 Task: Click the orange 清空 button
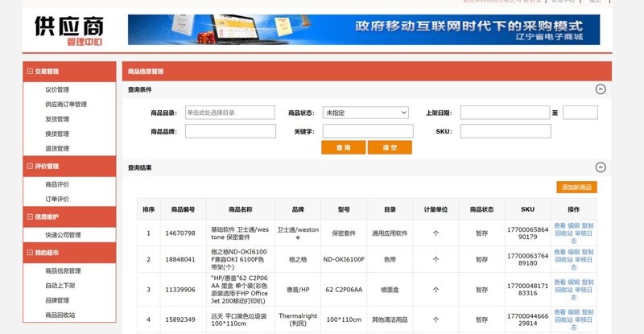(390, 147)
